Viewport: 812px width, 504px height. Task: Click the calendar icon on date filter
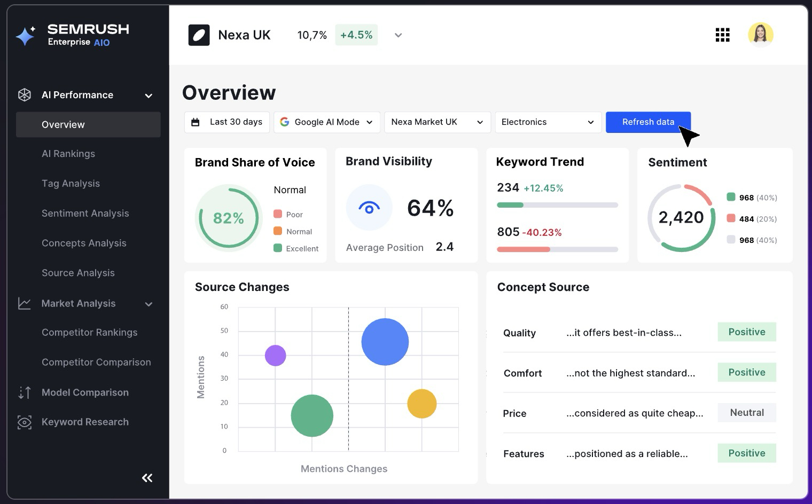tap(194, 122)
